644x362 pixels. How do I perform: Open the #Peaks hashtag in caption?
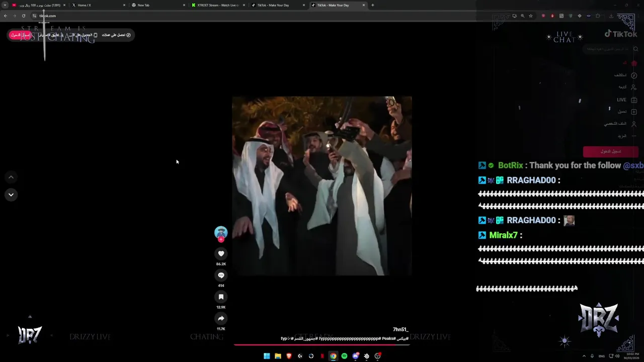point(388,339)
